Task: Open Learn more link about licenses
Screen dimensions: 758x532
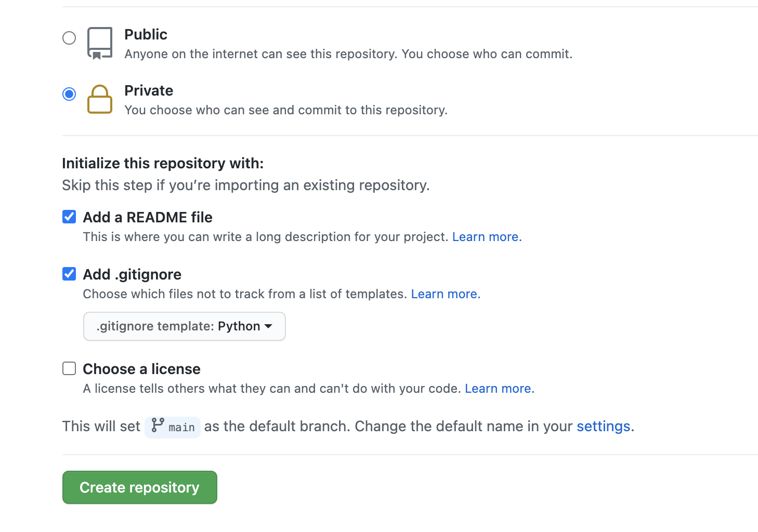Action: [x=499, y=389]
